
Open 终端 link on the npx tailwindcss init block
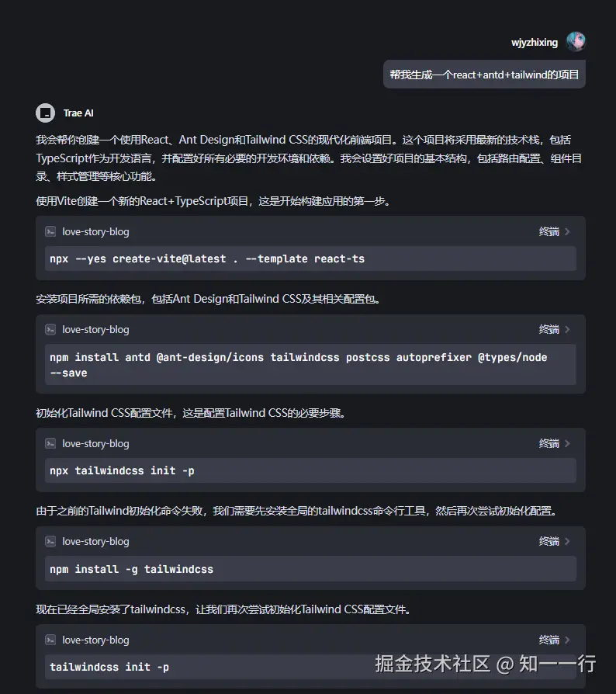pos(549,443)
